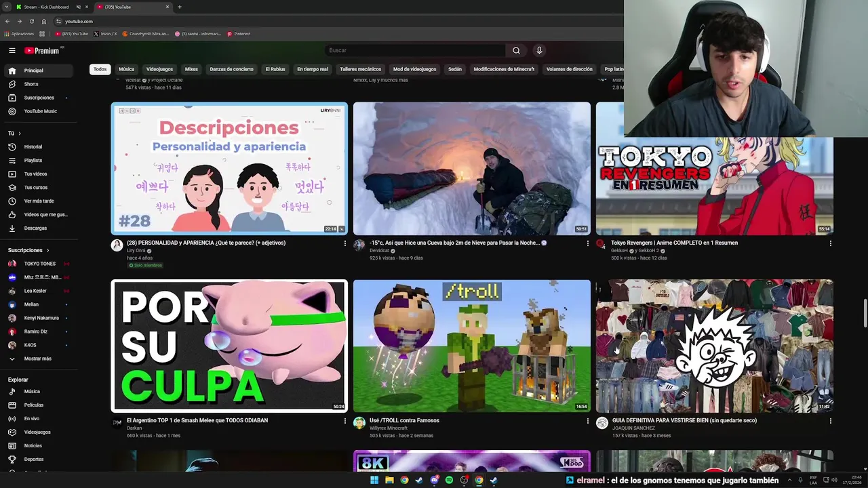The height and width of the screenshot is (488, 868).
Task: Open File Explorer from the taskbar
Action: [389, 480]
